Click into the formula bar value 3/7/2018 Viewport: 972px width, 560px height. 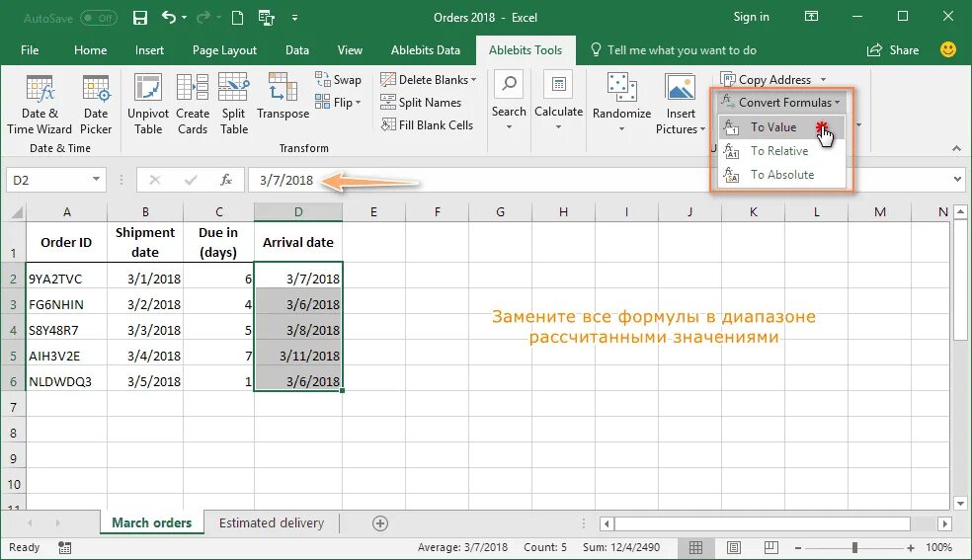pyautogui.click(x=286, y=181)
